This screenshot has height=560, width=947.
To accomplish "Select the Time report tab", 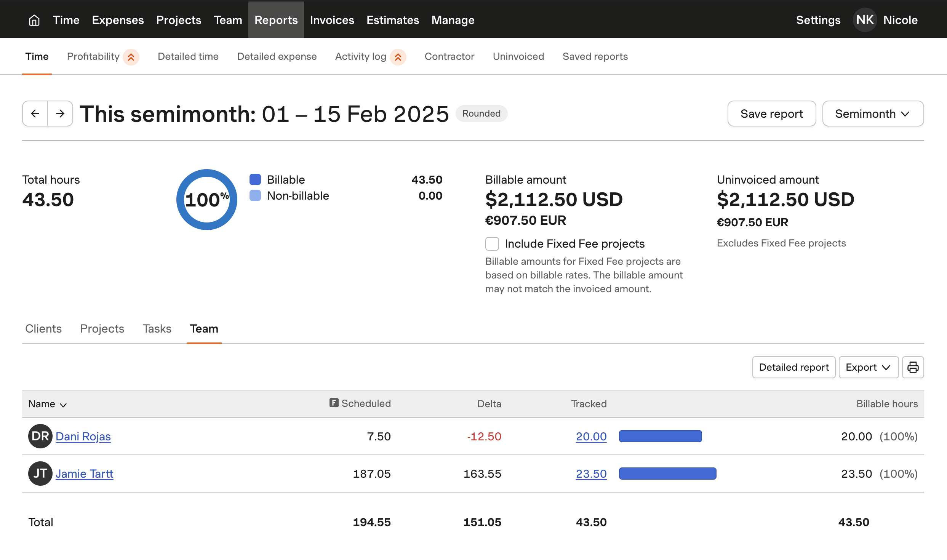I will click(37, 56).
